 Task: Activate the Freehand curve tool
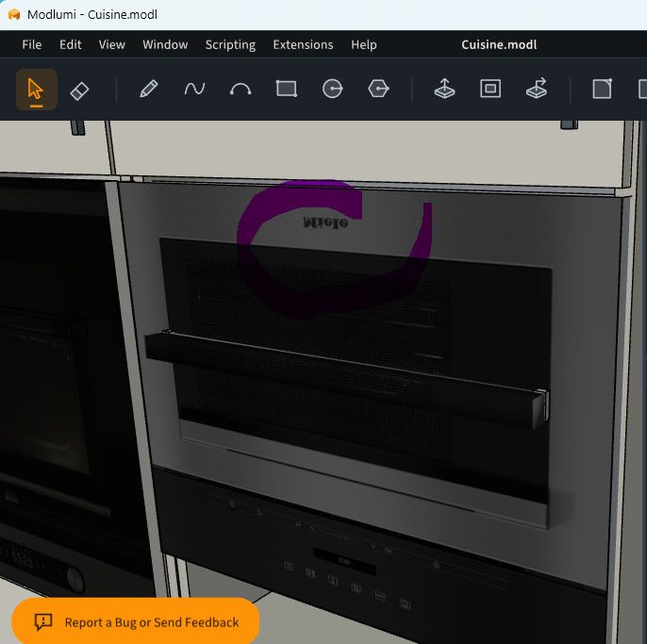(194, 89)
